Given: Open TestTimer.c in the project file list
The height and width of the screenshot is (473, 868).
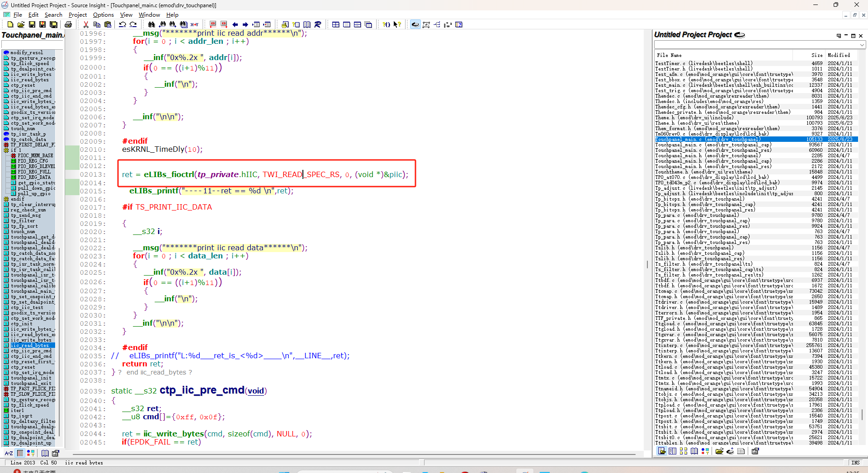Looking at the screenshot, I should 756,63.
